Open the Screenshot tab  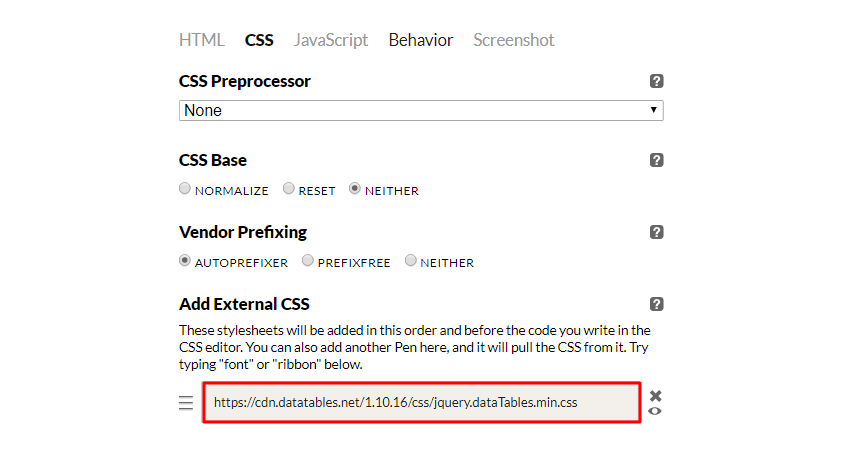point(513,40)
